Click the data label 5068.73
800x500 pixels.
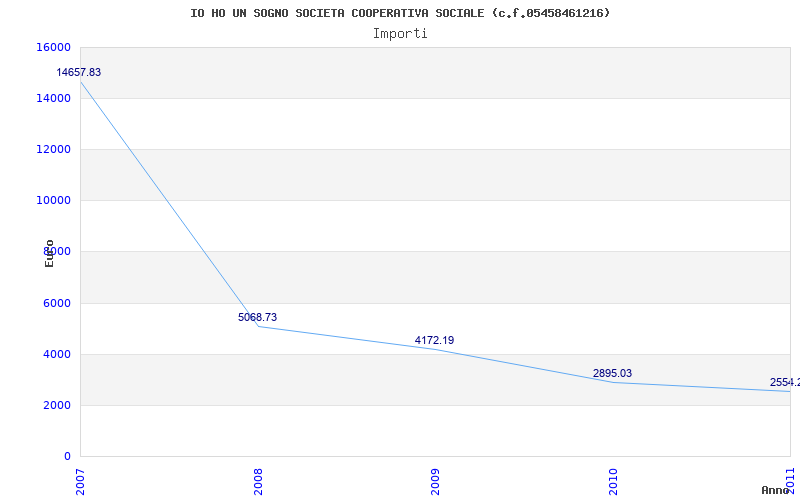click(257, 317)
